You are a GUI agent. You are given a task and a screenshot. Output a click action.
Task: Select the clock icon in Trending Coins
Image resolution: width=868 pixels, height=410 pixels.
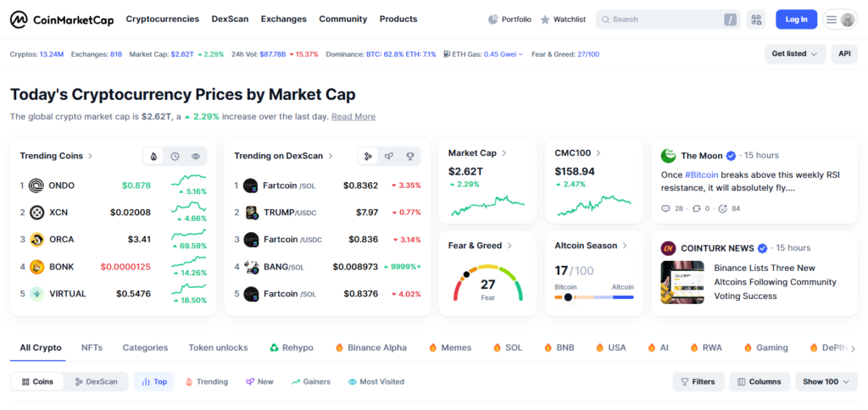point(175,157)
